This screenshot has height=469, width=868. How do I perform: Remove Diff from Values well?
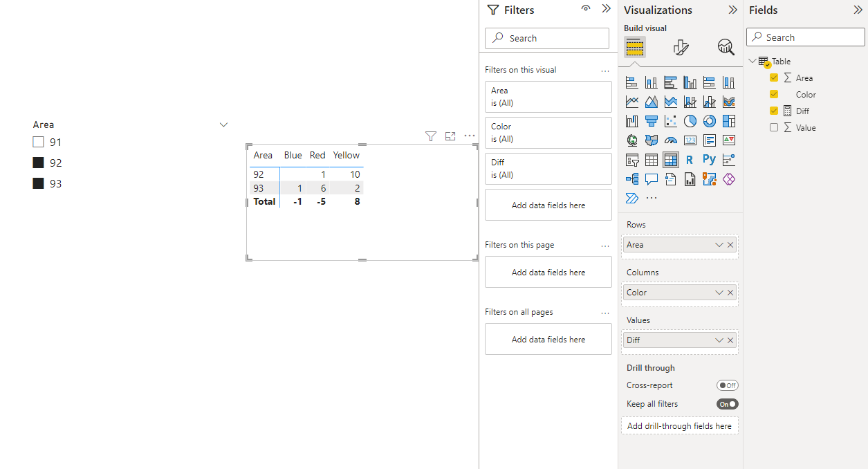point(730,340)
